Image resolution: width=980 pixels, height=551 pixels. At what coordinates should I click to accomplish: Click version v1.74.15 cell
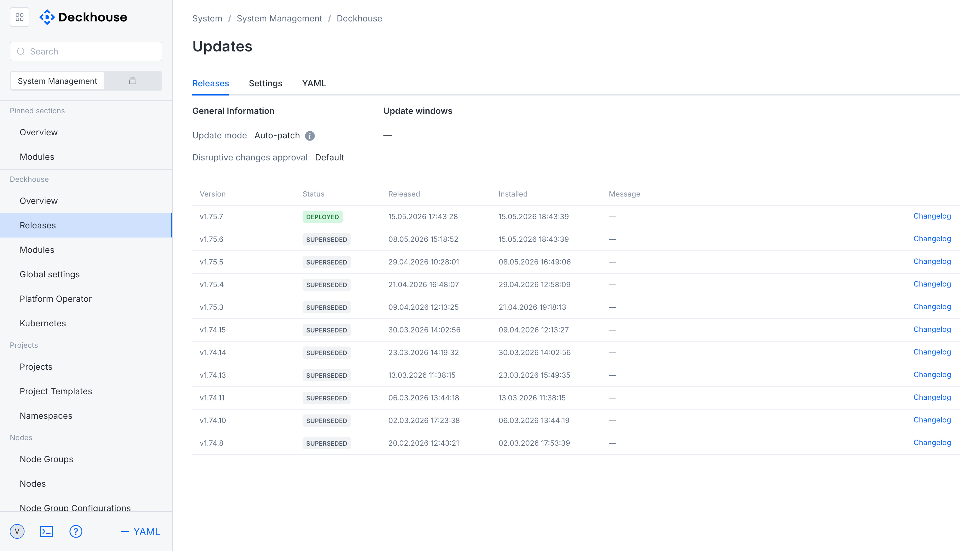point(212,330)
